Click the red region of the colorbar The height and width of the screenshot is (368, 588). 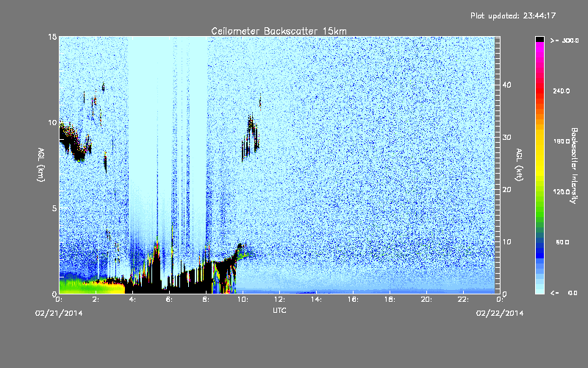click(539, 90)
